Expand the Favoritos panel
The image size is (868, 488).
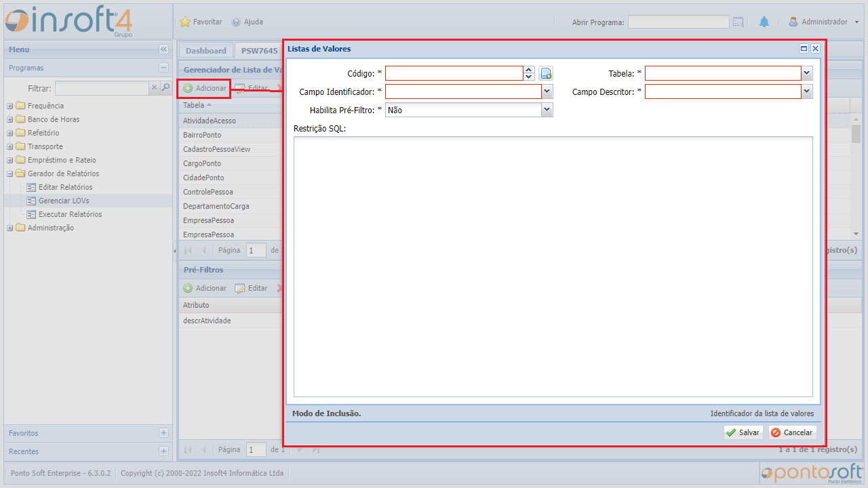pyautogui.click(x=163, y=433)
